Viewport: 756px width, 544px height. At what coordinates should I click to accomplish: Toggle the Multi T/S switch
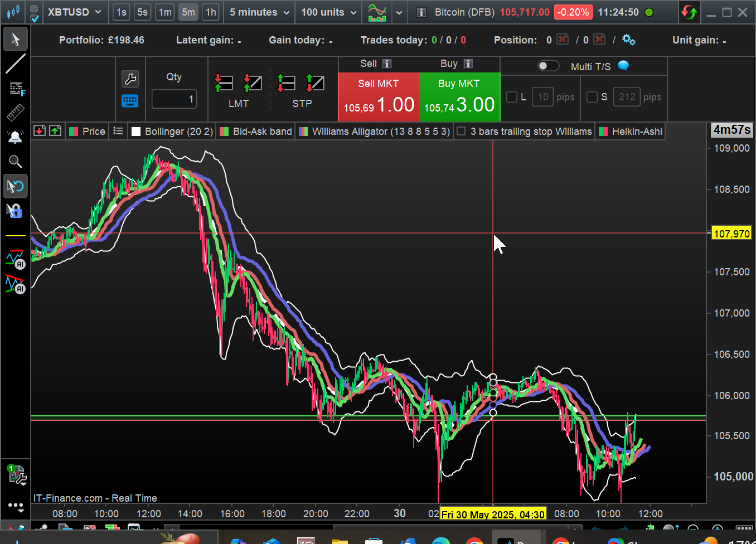coord(547,66)
